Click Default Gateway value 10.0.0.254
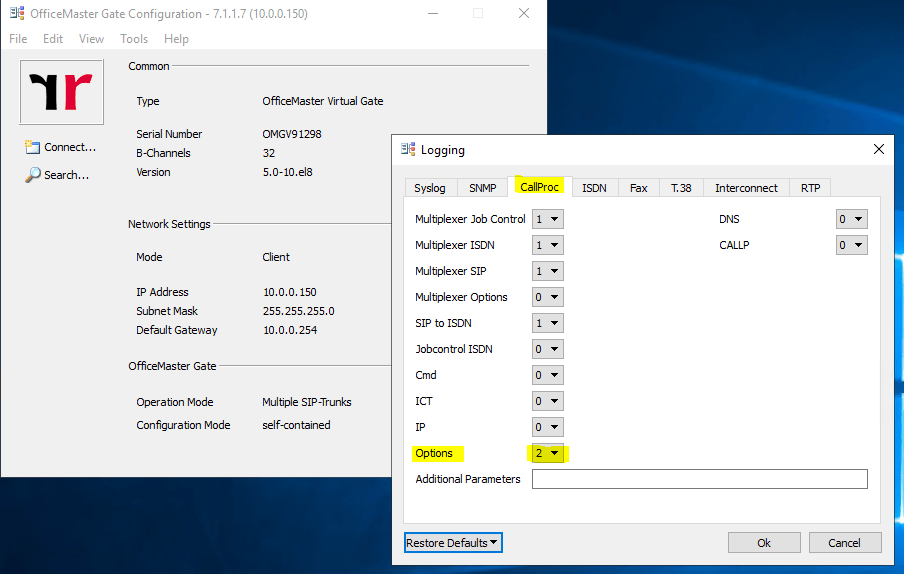 click(290, 330)
